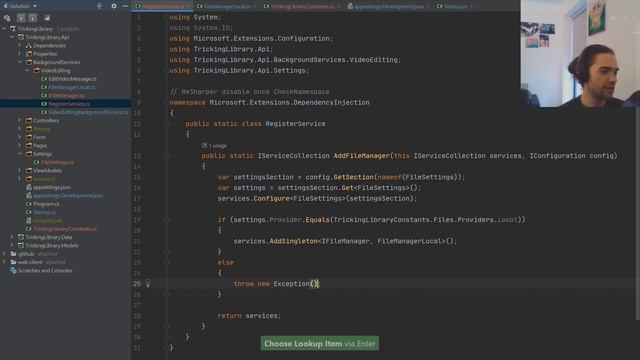Click the TrickingLibrary.Data project icon
Viewport: 640px width, 360px height.
point(21,237)
